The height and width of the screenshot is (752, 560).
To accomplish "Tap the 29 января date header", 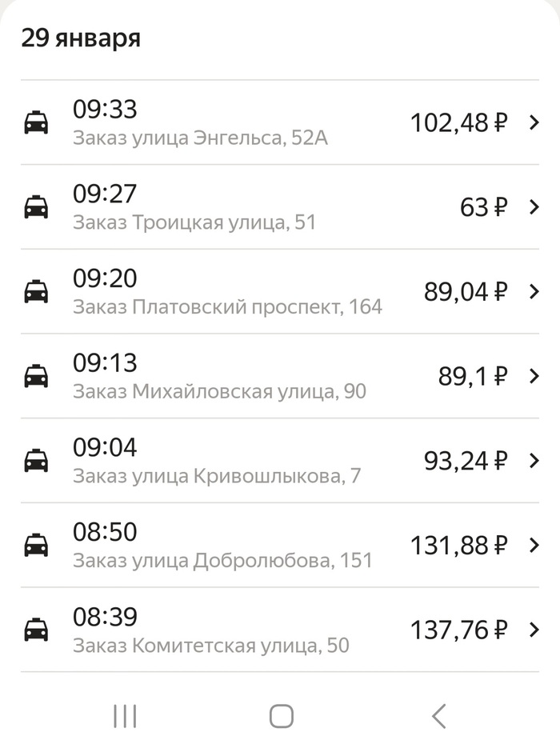I will tap(81, 38).
